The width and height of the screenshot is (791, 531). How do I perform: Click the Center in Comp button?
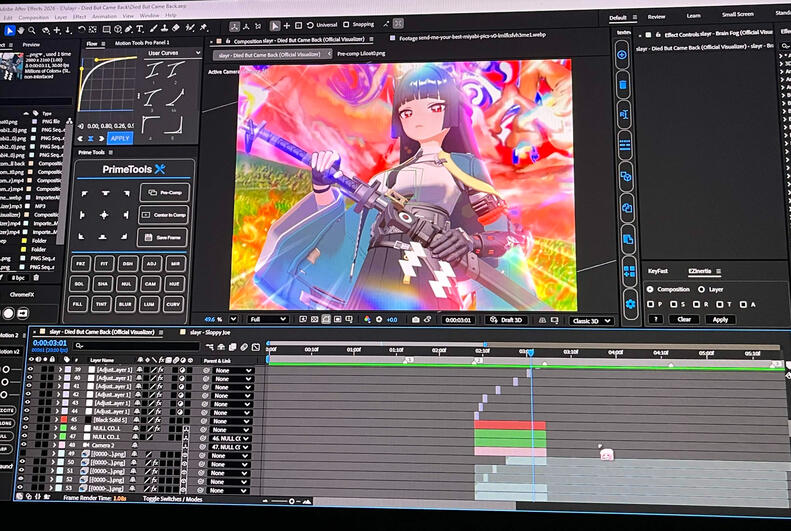pos(164,215)
